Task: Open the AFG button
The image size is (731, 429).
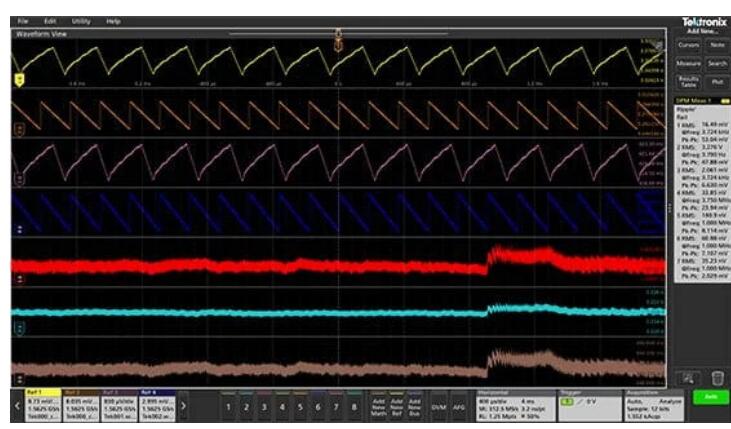Action: click(459, 407)
